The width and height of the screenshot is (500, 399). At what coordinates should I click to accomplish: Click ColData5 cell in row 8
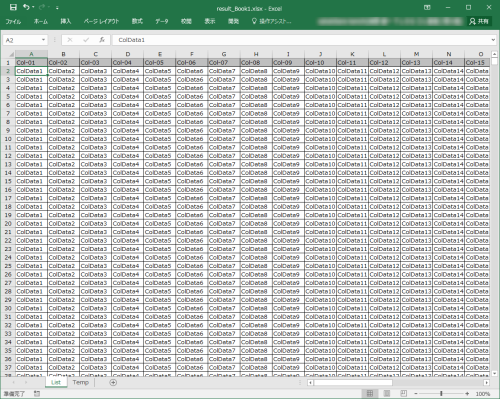(x=160, y=122)
